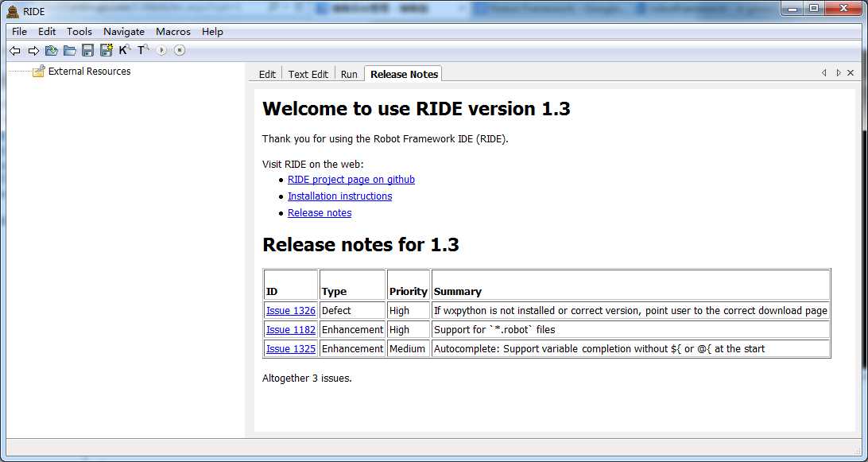Click the Autocomplete variable completion summary cell
Image resolution: width=868 pixels, height=462 pixels.
tap(630, 349)
